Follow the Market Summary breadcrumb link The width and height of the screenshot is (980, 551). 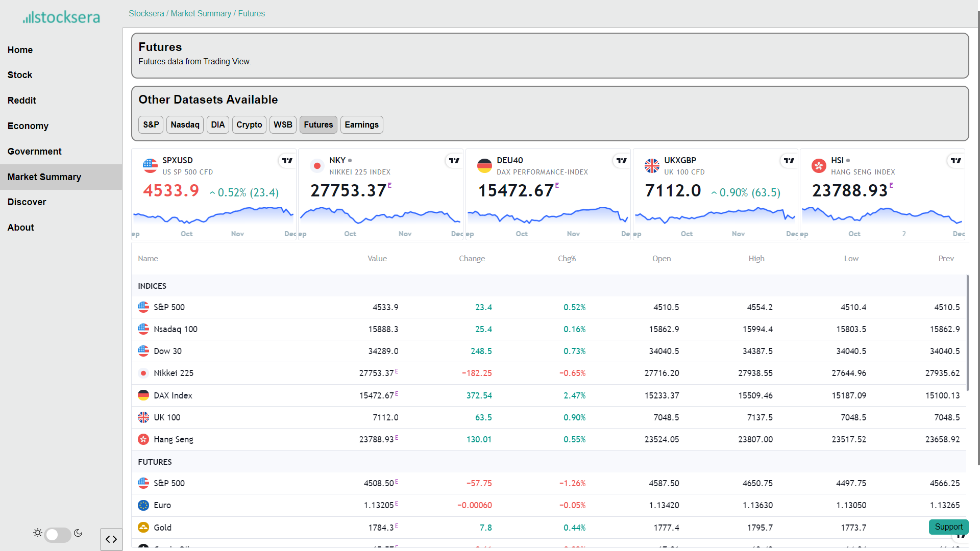(x=201, y=13)
